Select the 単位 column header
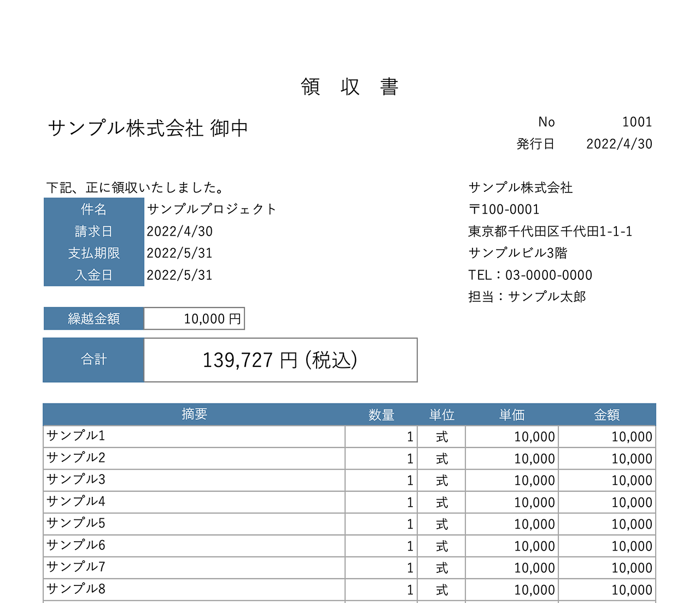Screen dimensions: 700x603 (x=442, y=414)
